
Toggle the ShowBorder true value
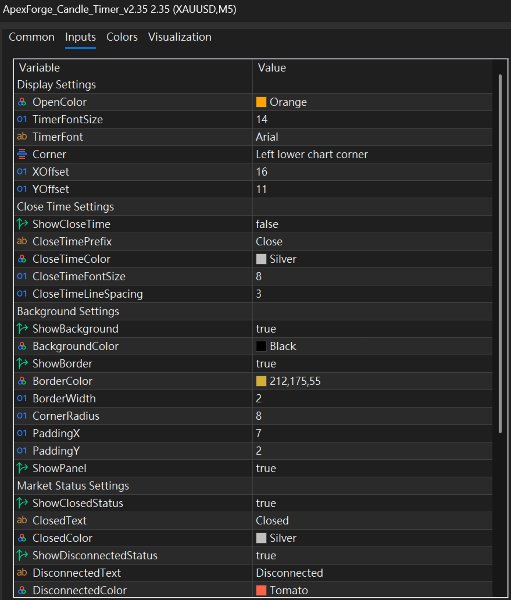[x=372, y=364]
